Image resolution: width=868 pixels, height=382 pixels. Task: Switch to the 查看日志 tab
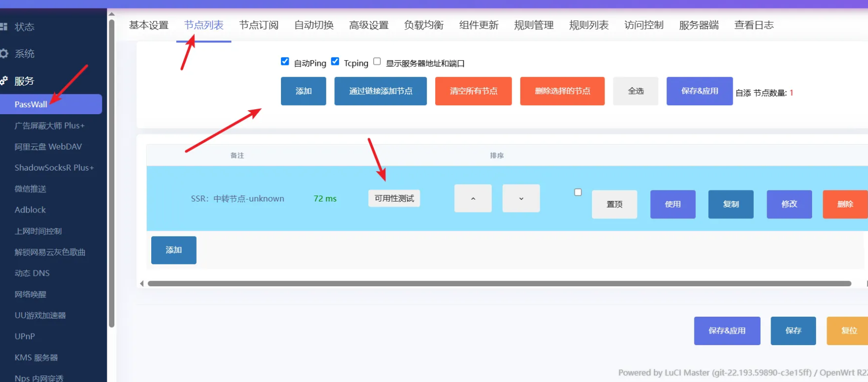tap(754, 25)
